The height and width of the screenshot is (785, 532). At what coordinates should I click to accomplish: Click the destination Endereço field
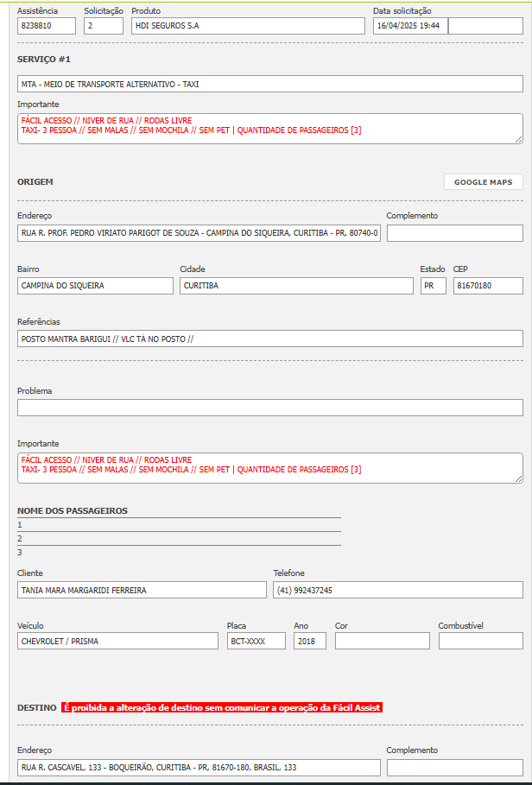(199, 768)
